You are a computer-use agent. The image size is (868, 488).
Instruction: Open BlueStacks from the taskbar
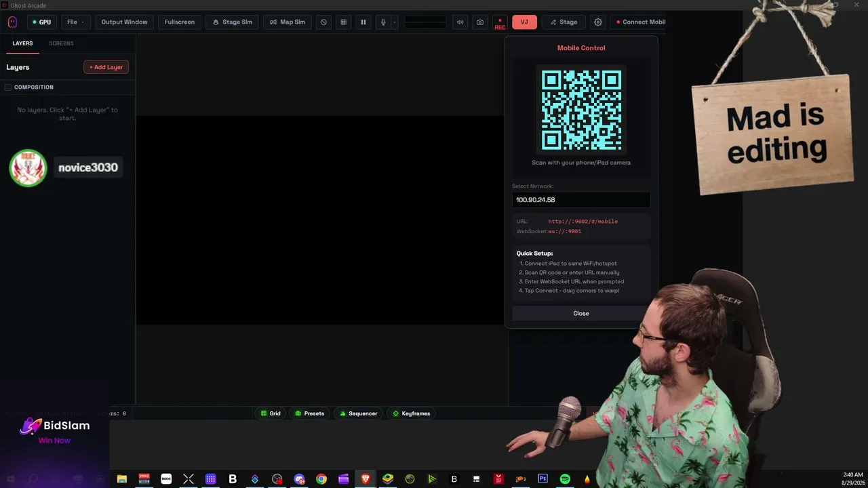coord(387,479)
